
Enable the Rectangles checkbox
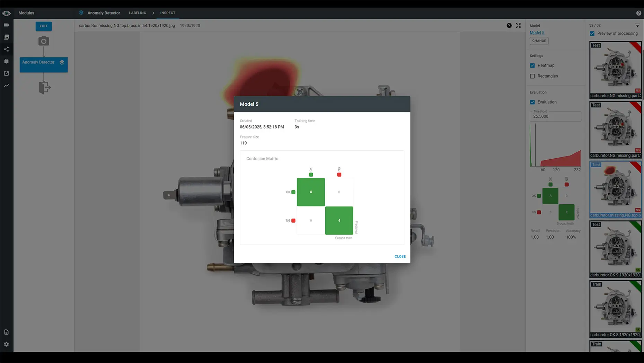tap(532, 76)
